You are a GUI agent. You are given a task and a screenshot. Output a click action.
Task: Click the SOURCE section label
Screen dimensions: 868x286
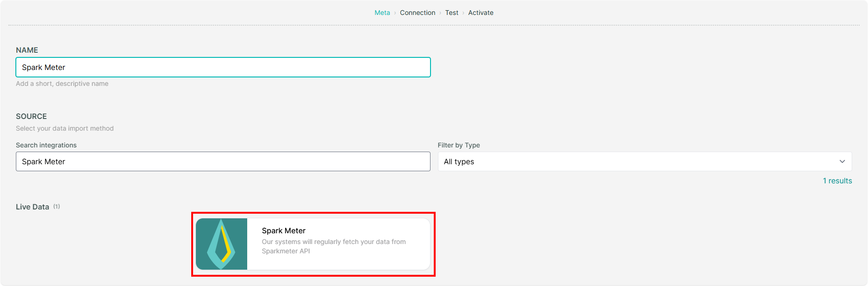tap(31, 116)
